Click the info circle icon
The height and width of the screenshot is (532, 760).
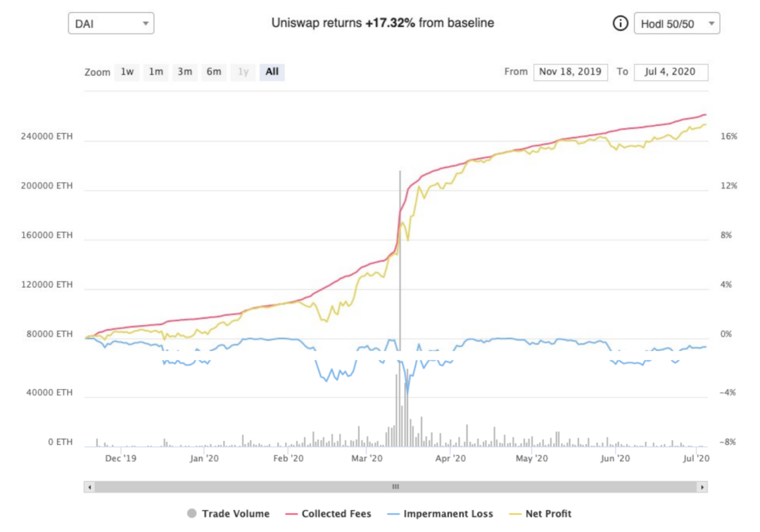[x=620, y=23]
